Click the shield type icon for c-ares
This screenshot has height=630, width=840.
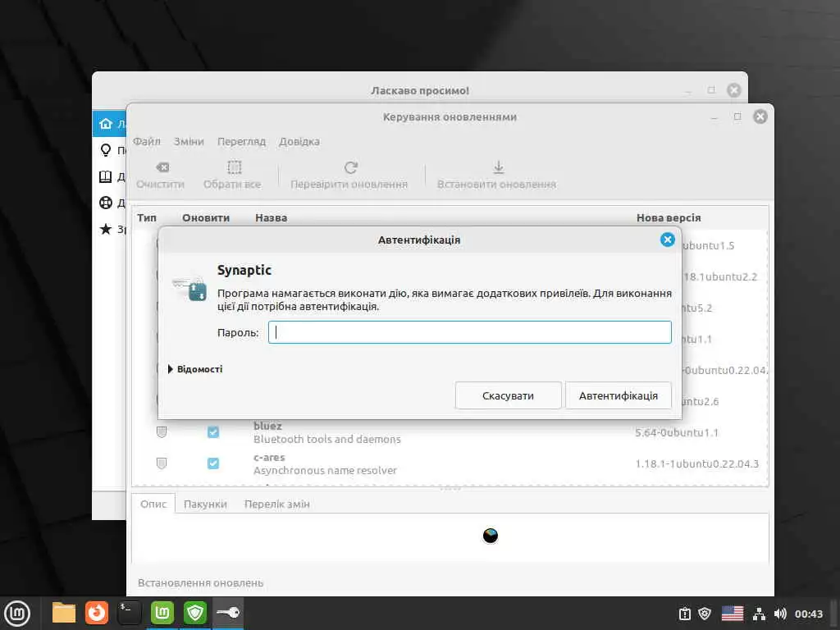pyautogui.click(x=162, y=463)
